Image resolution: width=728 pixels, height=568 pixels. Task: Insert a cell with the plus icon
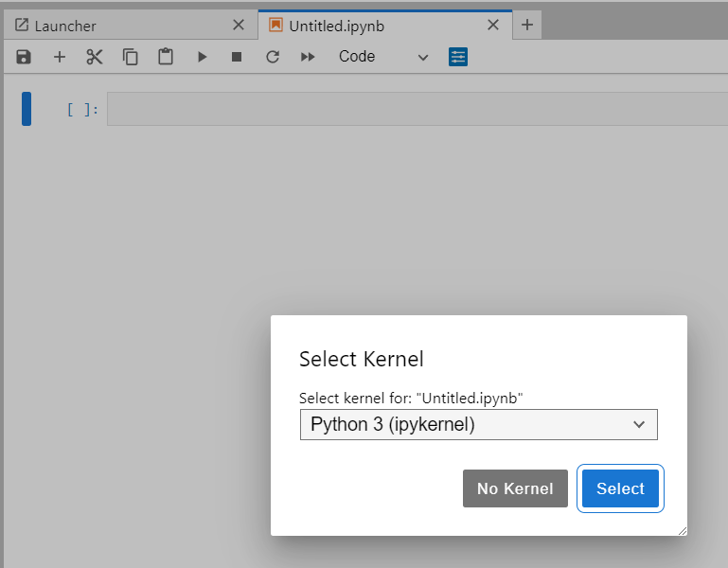coord(60,57)
